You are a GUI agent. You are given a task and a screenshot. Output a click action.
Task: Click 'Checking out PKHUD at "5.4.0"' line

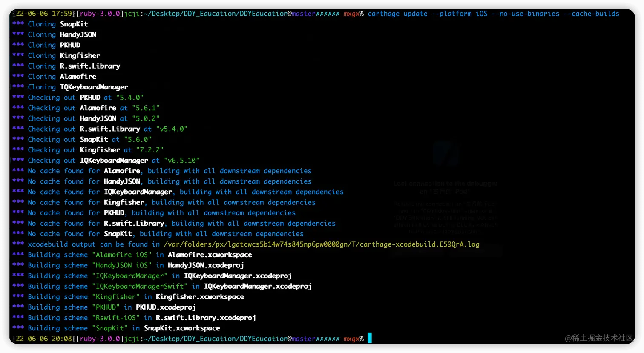[78, 98]
